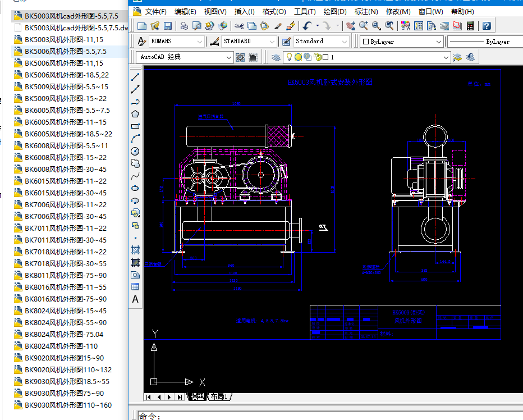Select the Polygon tool
Viewport: 523px width, 420px height.
pos(135,114)
